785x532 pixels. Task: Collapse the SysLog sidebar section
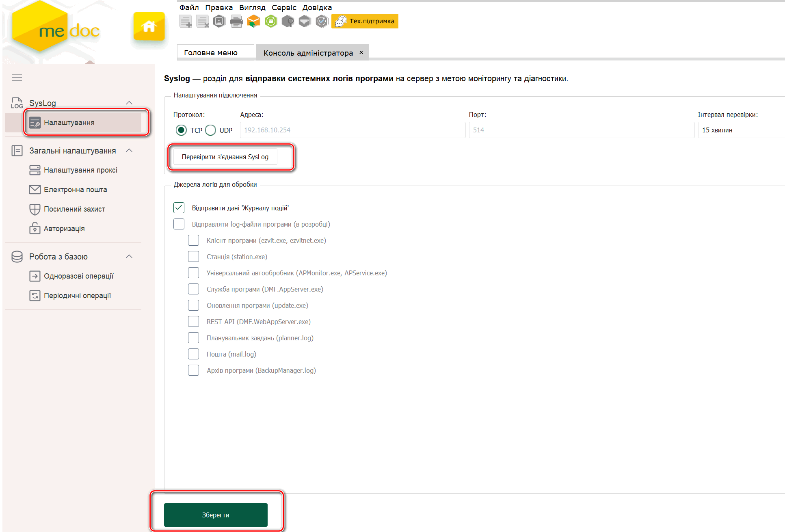click(129, 103)
